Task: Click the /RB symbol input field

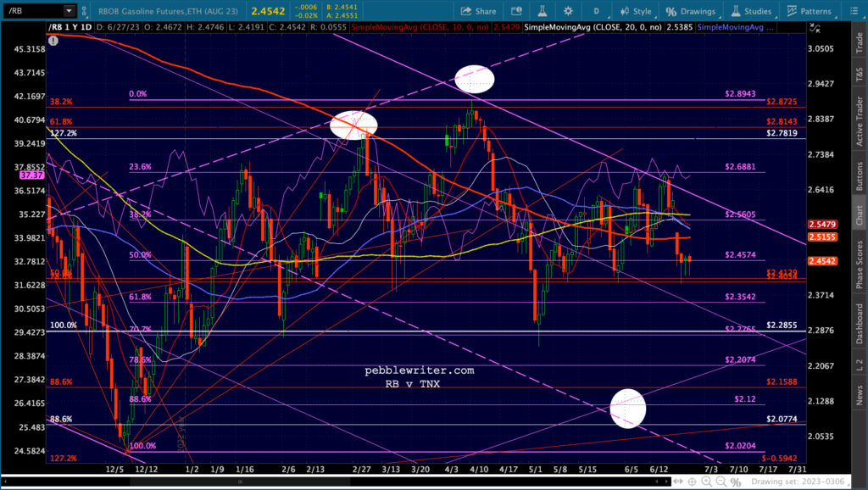Action: tap(33, 10)
